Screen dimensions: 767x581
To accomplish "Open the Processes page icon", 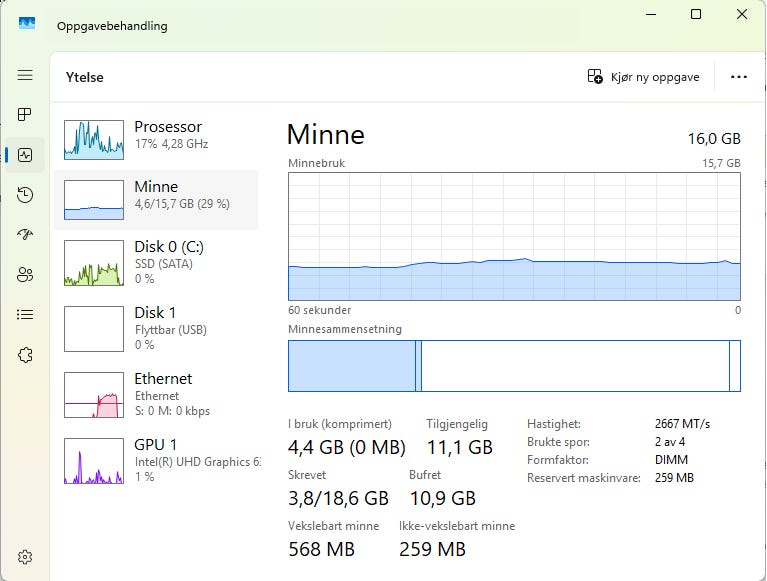I will coord(25,115).
